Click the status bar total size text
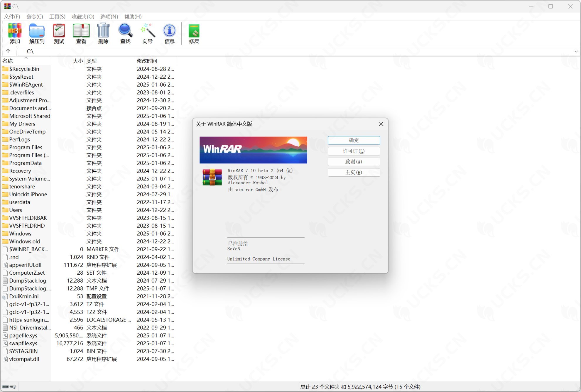The width and height of the screenshot is (581, 392). (360, 387)
